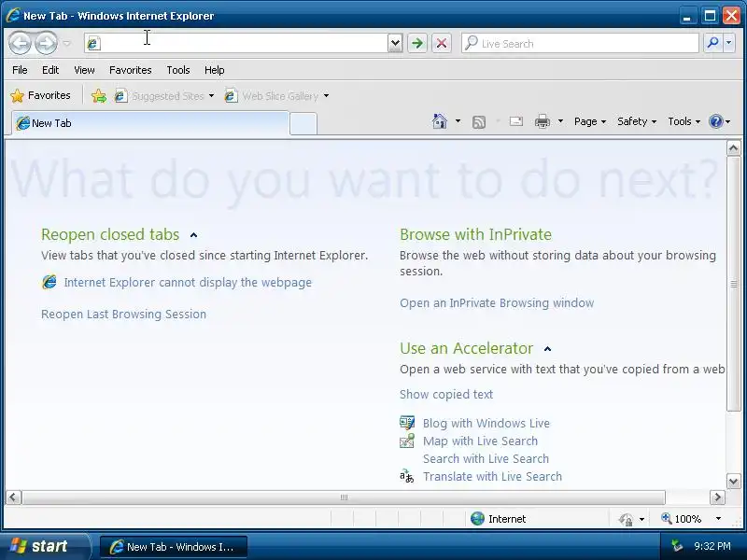The image size is (747, 560).
Task: Click Blog with Windows Live accelerator
Action: [x=486, y=424]
